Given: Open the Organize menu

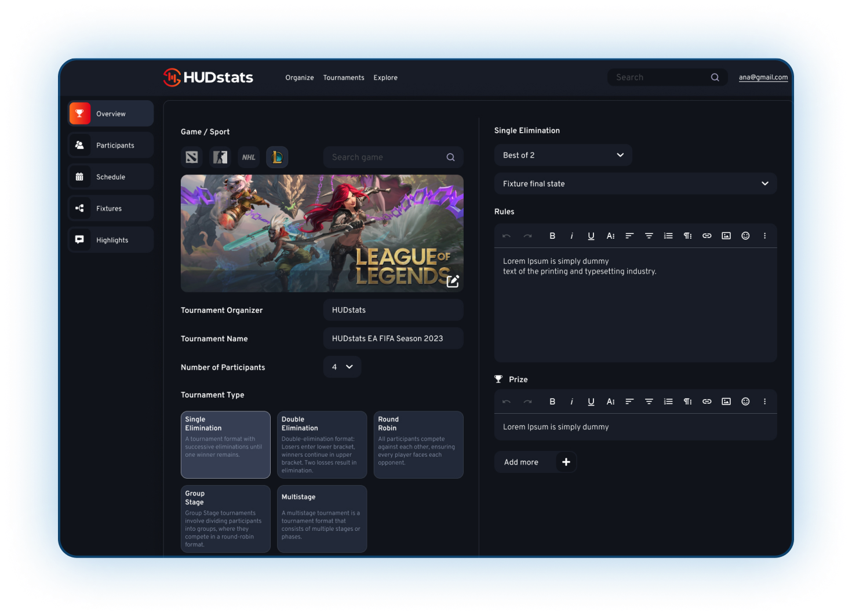Looking at the screenshot, I should click(300, 78).
